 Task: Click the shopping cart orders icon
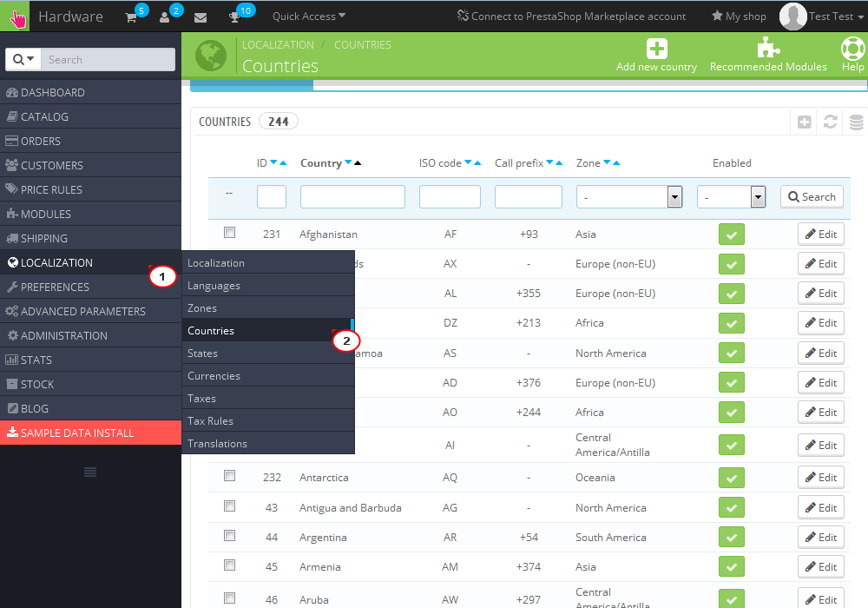(131, 17)
